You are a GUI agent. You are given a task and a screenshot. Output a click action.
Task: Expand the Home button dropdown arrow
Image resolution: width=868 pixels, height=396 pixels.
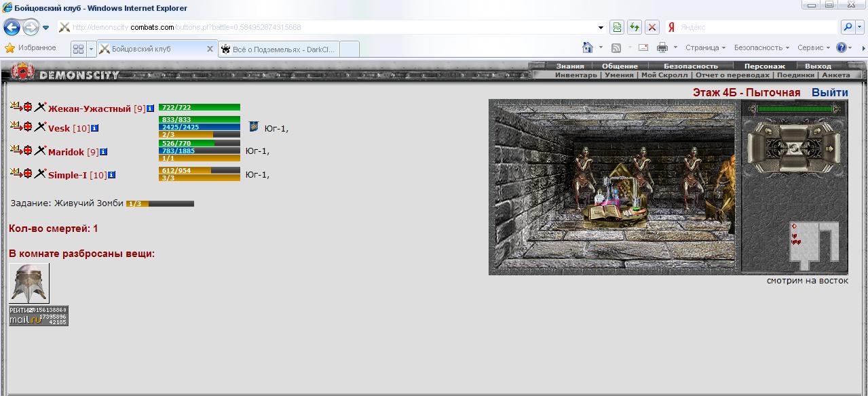(601, 47)
